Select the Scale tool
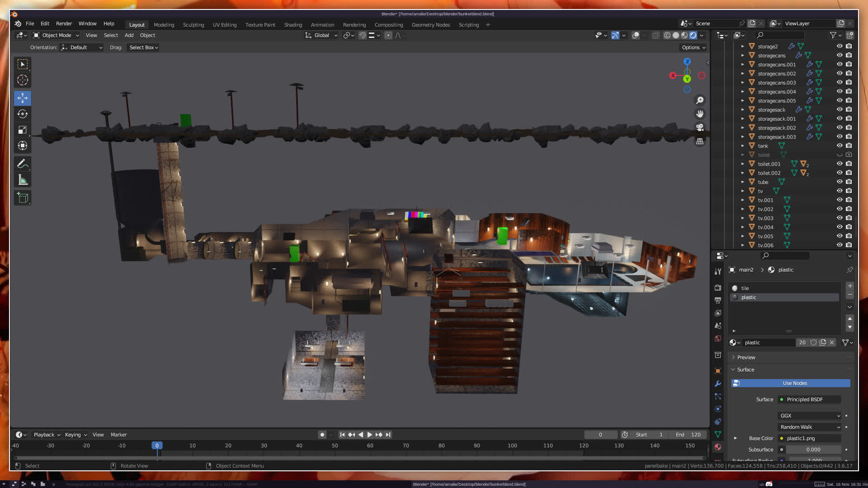 coord(23,130)
